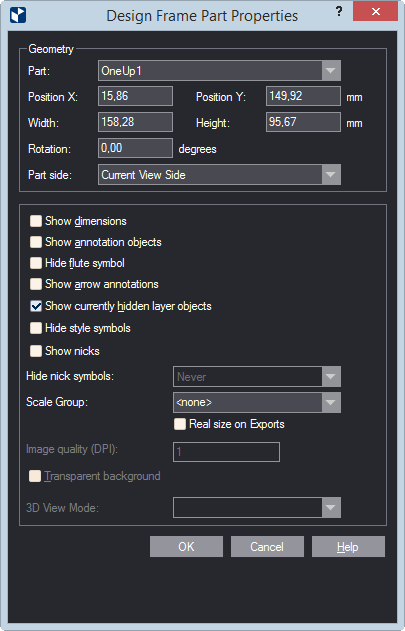The height and width of the screenshot is (631, 405).
Task: Open the Part dropdown showing OneUp1
Action: [219, 71]
